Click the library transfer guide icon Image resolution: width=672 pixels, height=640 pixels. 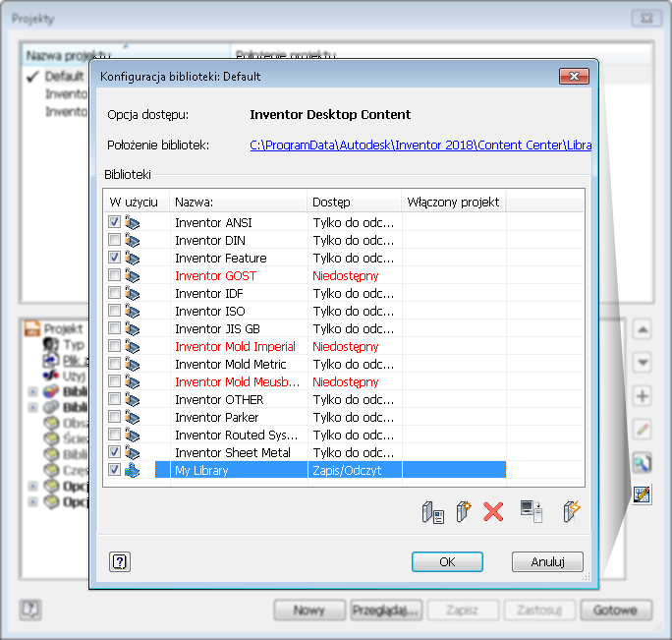[532, 511]
